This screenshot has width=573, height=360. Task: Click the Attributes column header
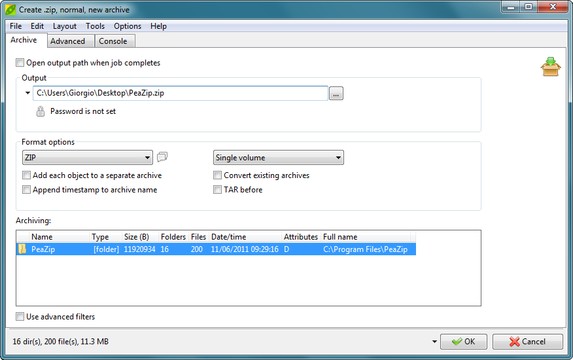pos(301,237)
